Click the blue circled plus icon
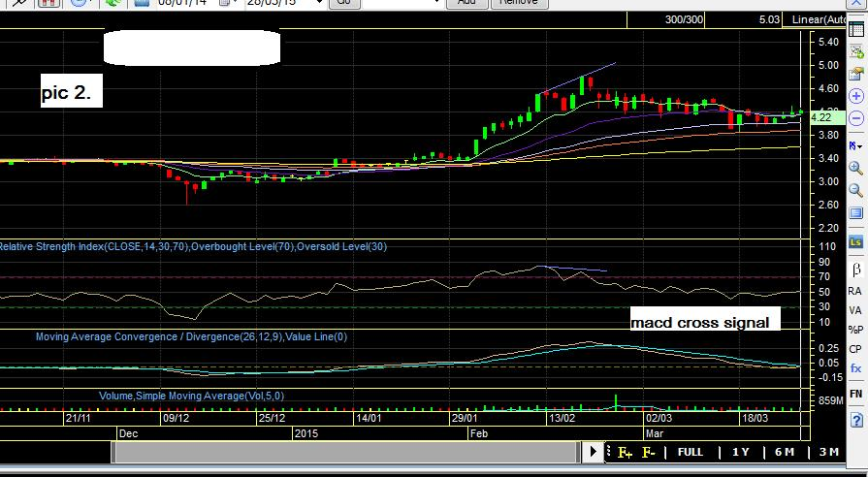The image size is (868, 477). (x=855, y=96)
